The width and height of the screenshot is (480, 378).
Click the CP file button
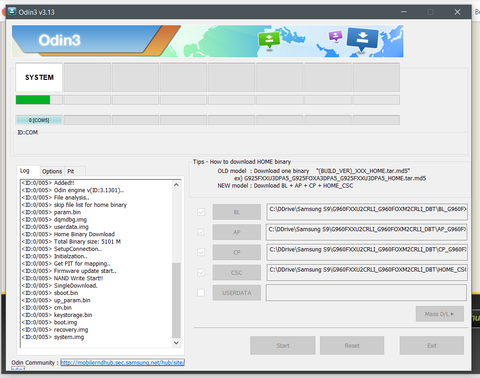tap(237, 252)
